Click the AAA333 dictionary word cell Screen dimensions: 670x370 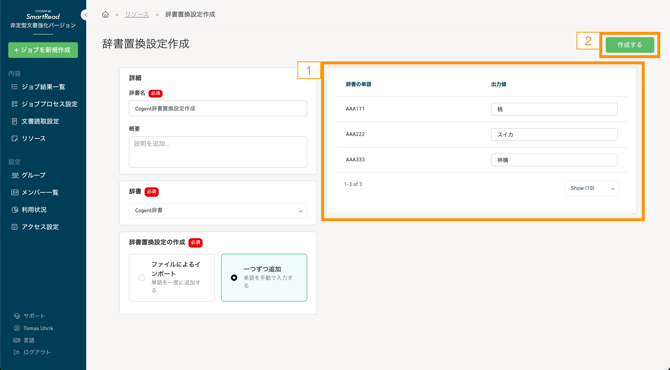tap(355, 160)
